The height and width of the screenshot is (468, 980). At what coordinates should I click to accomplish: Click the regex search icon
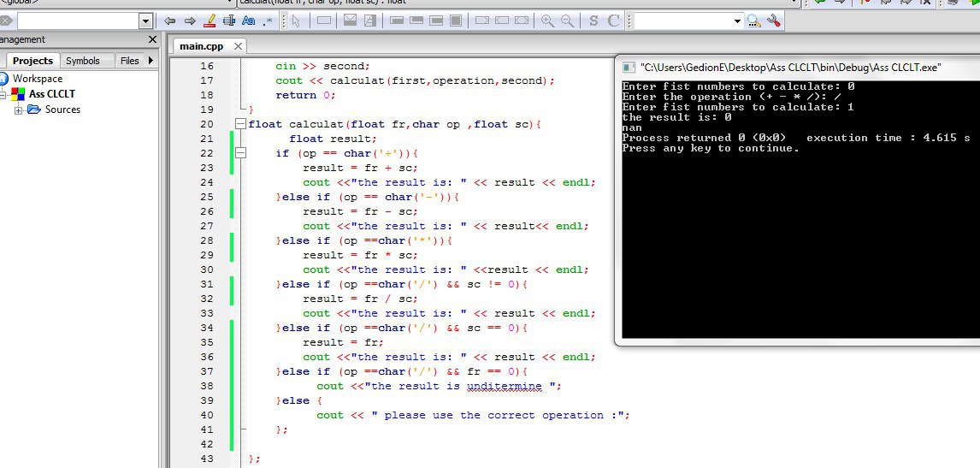(268, 21)
